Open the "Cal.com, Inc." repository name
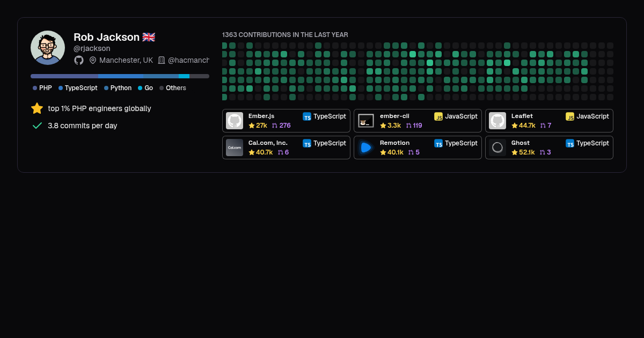The image size is (644, 338). pos(268,143)
